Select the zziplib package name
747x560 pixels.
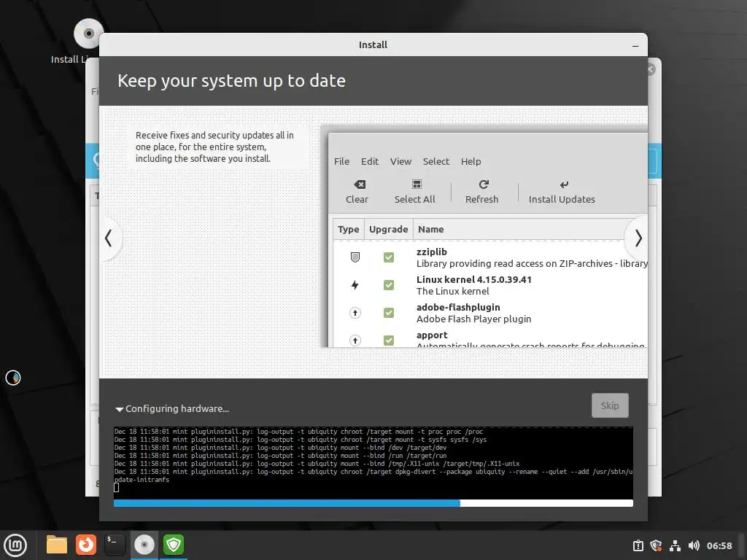tap(432, 252)
